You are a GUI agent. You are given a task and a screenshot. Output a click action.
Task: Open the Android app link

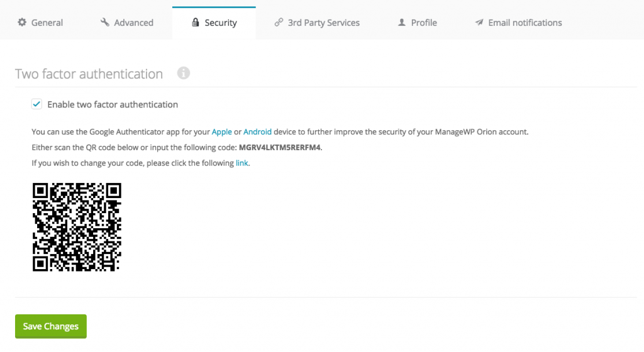tap(257, 132)
